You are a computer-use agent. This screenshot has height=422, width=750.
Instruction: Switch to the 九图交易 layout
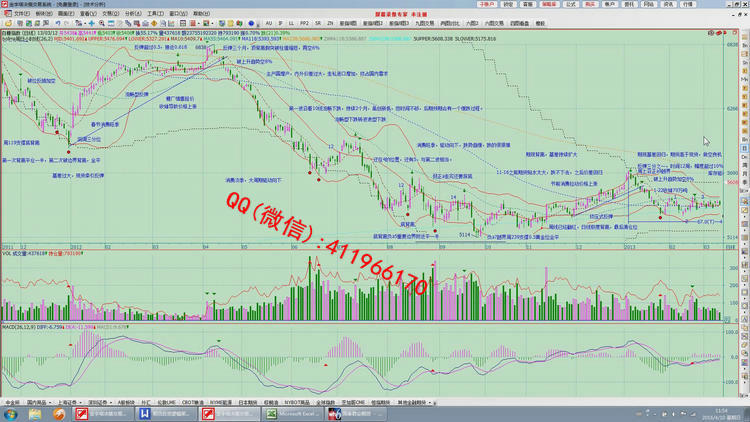[424, 23]
